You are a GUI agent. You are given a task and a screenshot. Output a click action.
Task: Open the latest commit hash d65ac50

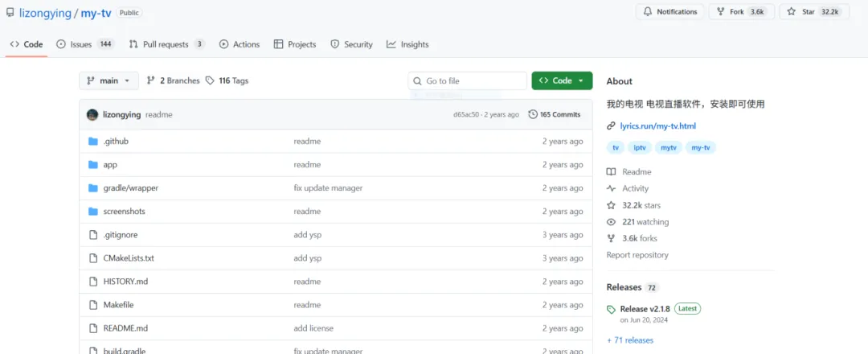(x=466, y=115)
